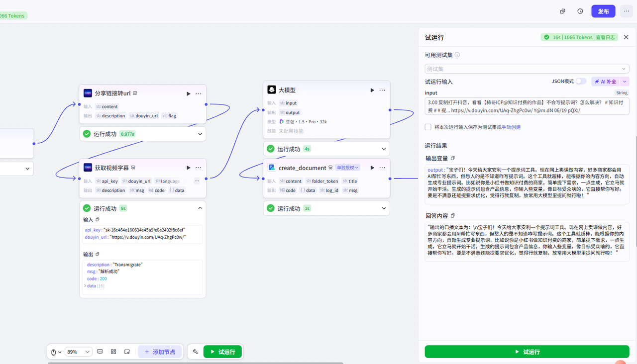Click the blue 发布 publish button
The image size is (637, 364).
click(x=603, y=11)
